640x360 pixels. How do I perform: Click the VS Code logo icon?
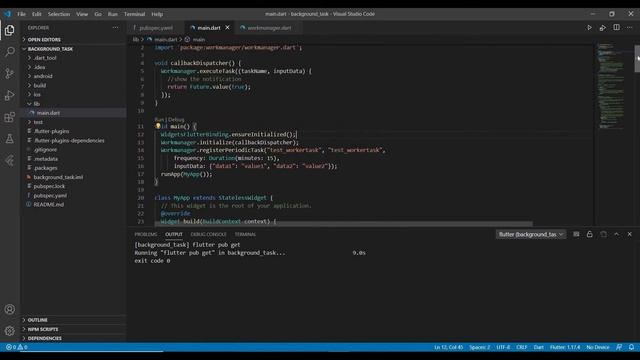coord(7,14)
